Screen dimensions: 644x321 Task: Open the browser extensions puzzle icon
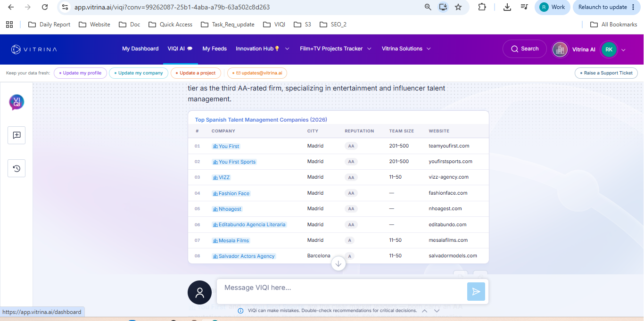[482, 7]
